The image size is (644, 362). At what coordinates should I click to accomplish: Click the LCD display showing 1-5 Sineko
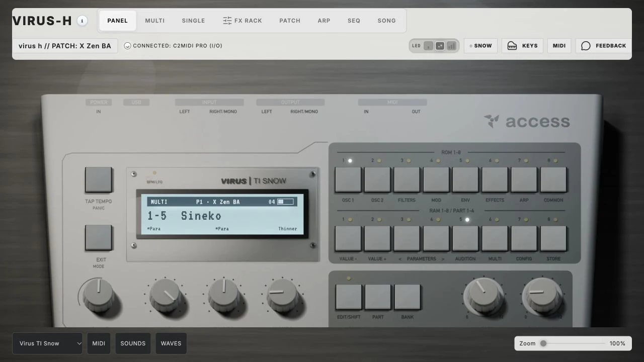click(x=222, y=215)
